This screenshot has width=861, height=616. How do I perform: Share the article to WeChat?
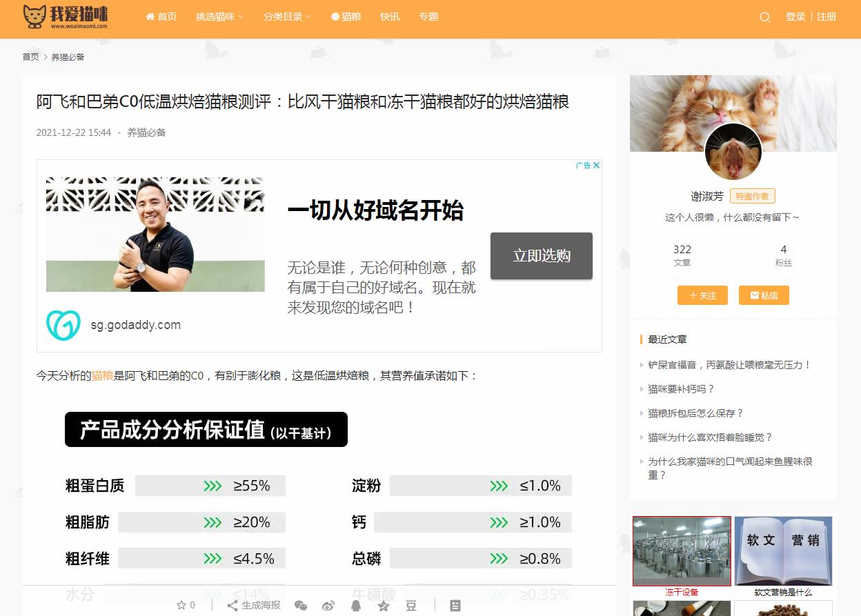pyautogui.click(x=301, y=606)
